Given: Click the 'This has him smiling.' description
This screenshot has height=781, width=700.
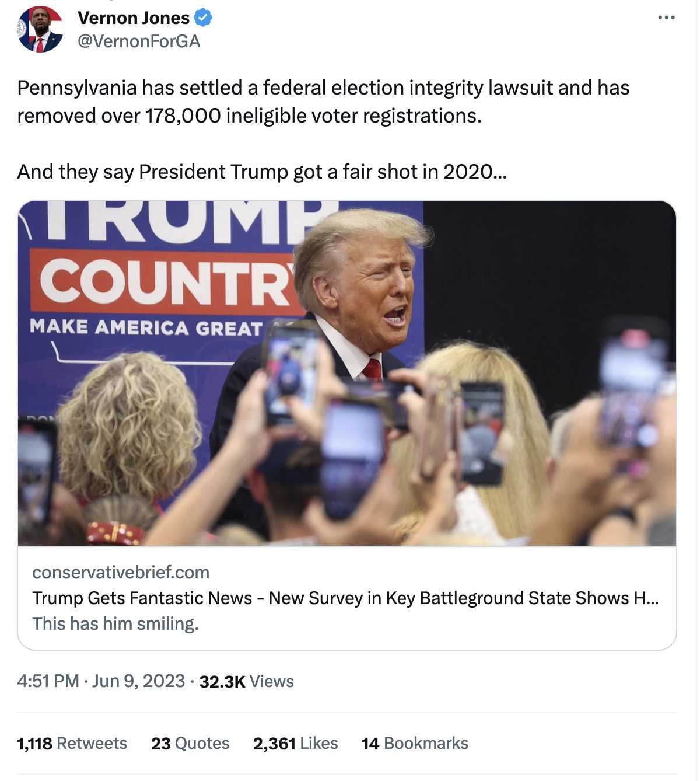Looking at the screenshot, I should [x=116, y=624].
